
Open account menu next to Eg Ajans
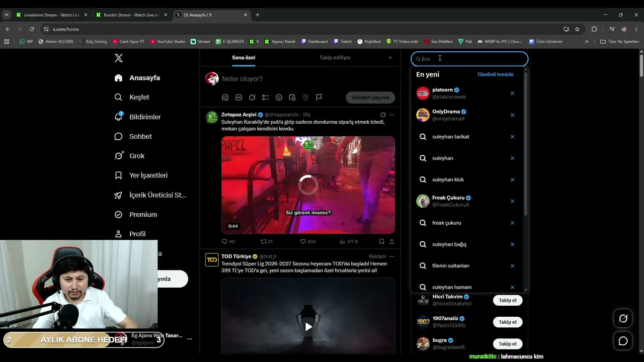(190, 339)
